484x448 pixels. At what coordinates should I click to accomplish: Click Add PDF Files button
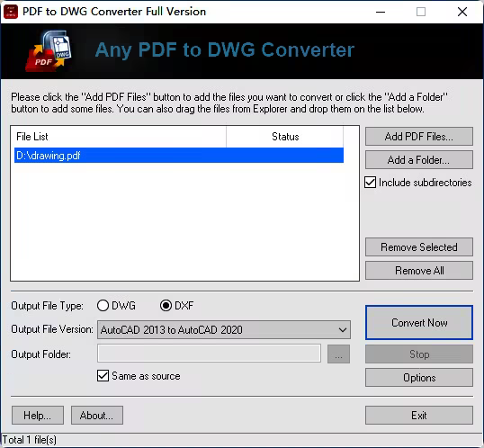point(419,137)
